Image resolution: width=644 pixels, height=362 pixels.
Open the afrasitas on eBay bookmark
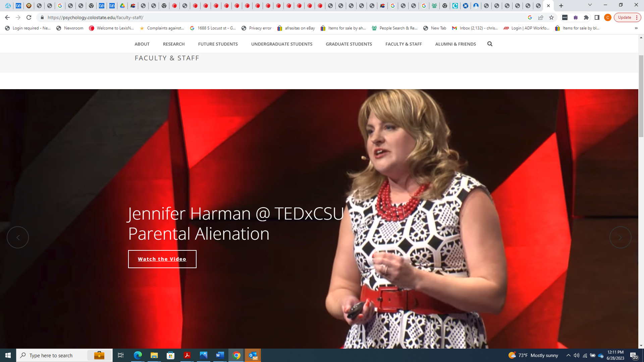click(296, 28)
